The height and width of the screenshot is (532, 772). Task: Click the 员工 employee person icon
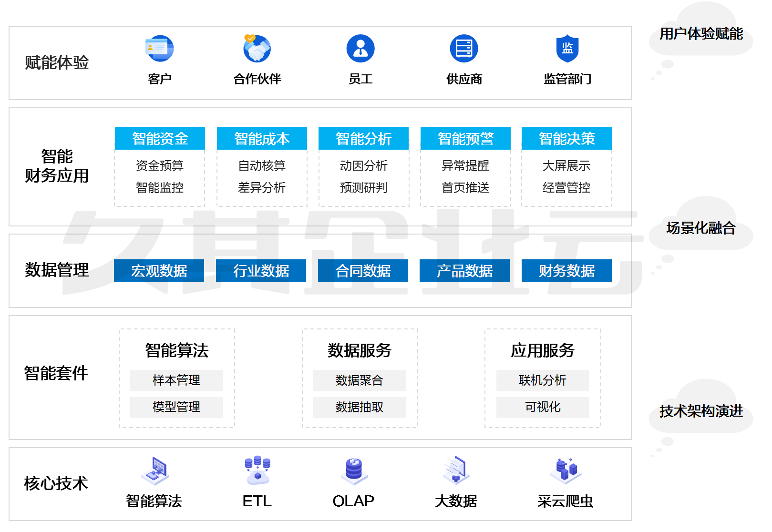pos(360,49)
